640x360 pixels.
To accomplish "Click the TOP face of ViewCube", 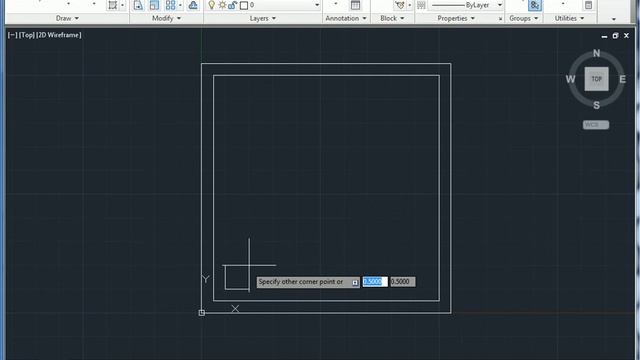I will tap(596, 79).
